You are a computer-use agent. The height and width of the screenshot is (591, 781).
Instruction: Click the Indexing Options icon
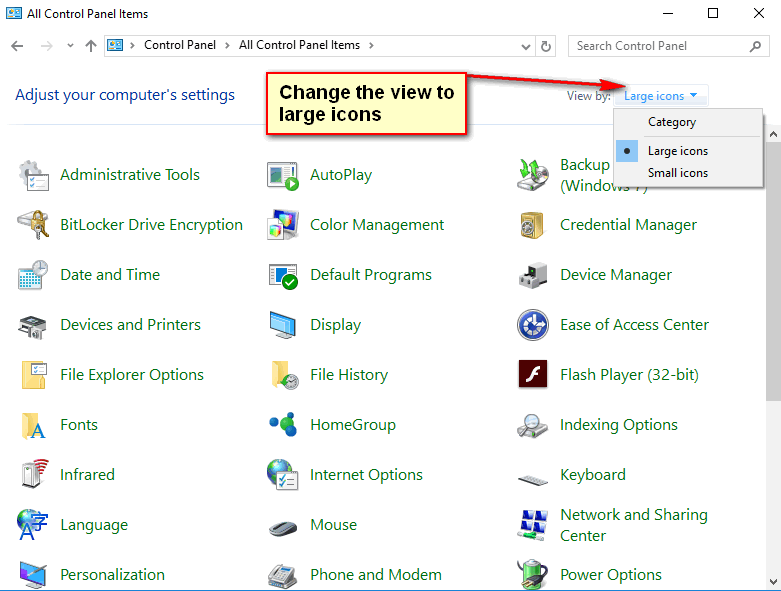[x=532, y=426]
